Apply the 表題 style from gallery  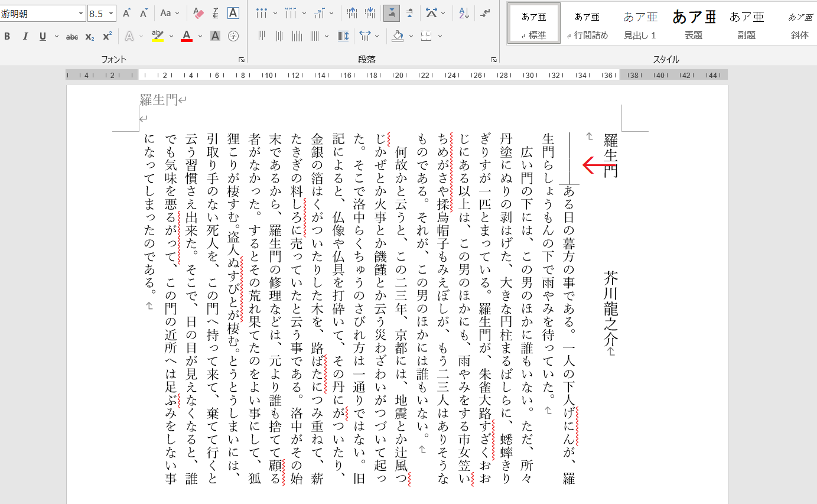point(694,24)
